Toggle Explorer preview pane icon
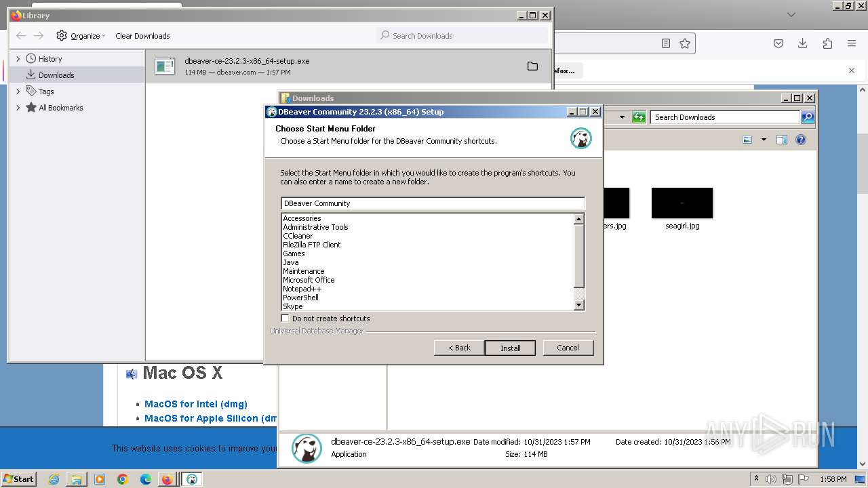Image resolution: width=868 pixels, height=488 pixels. coord(782,140)
